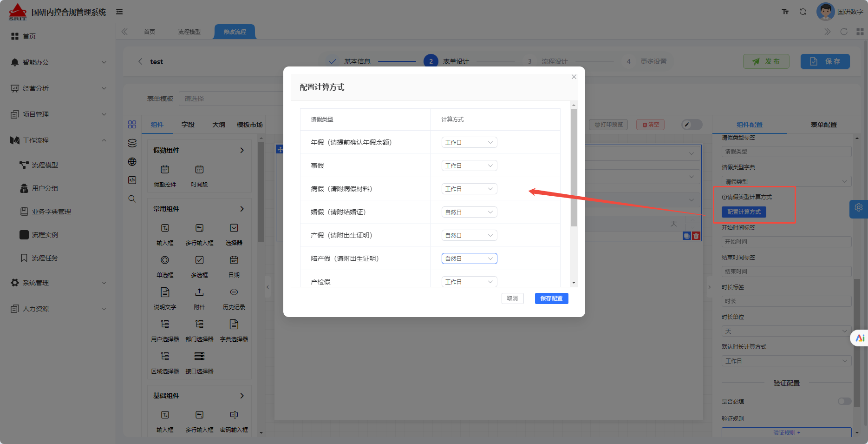Select the 单选框 component icon
868x444 pixels.
(165, 260)
